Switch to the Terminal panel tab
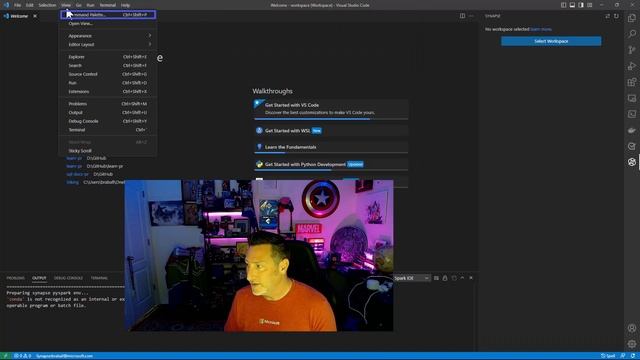The height and width of the screenshot is (360, 640). [99, 278]
